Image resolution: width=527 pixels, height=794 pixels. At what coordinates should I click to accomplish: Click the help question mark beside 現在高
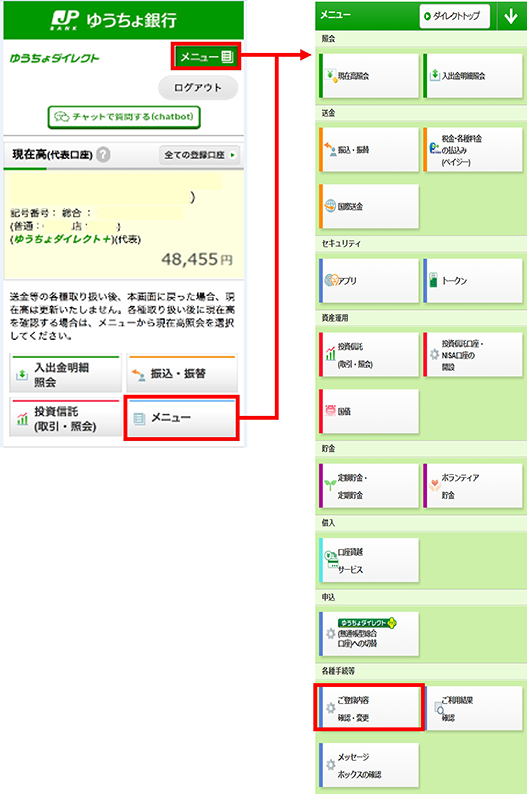click(103, 154)
